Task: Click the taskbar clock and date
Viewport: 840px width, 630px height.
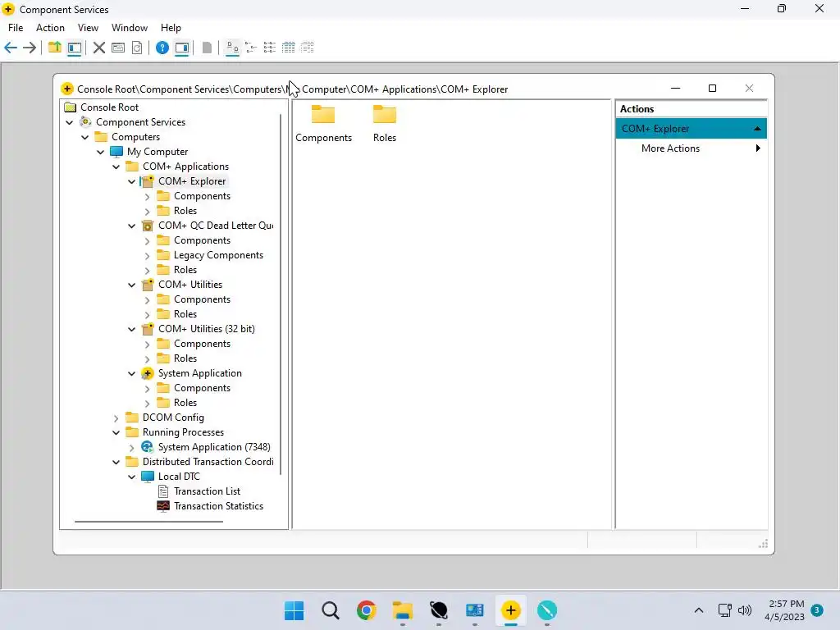Action: 785,610
